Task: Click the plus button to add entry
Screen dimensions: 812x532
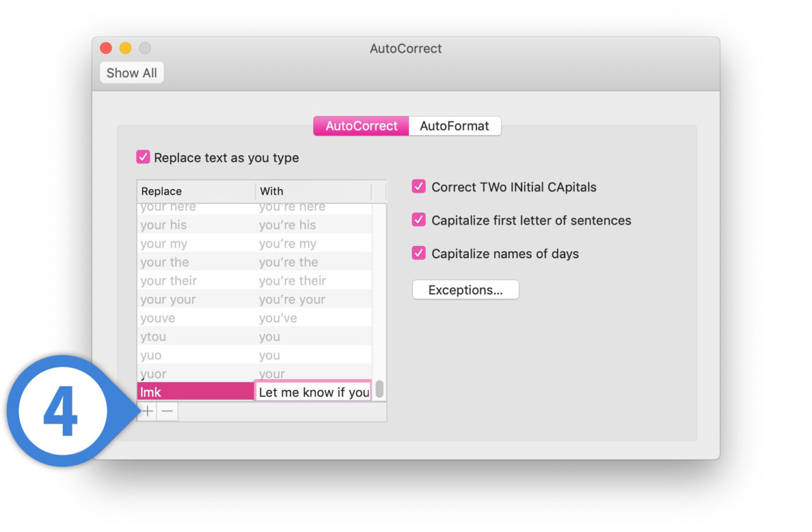Action: tap(147, 411)
